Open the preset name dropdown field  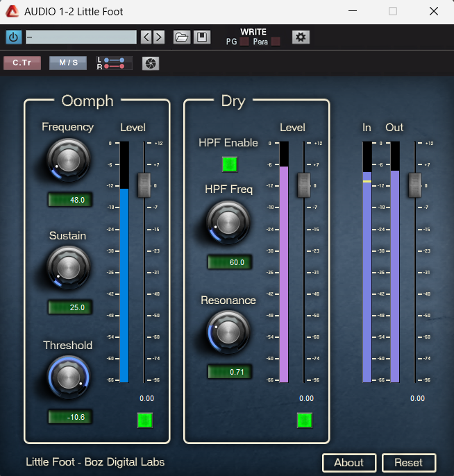pyautogui.click(x=81, y=37)
